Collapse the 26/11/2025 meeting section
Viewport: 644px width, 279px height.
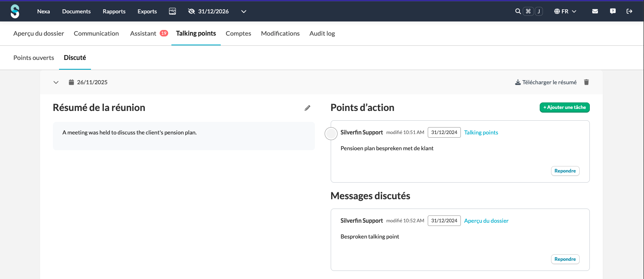tap(56, 82)
